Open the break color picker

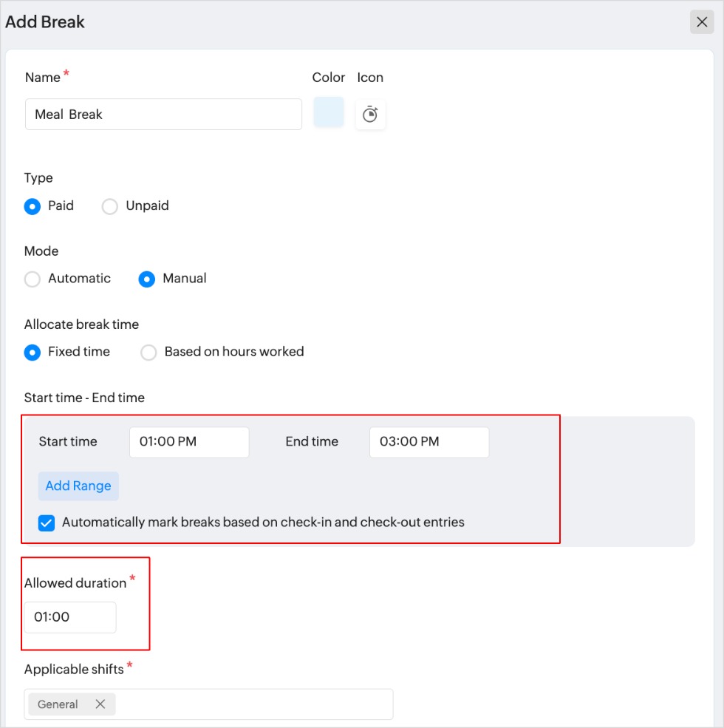click(x=329, y=113)
